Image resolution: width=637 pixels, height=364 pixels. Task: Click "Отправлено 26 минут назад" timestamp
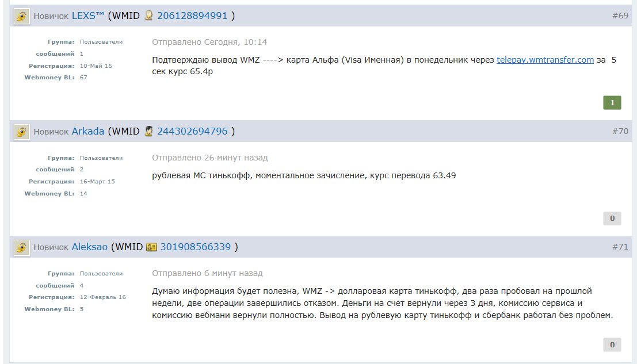pyautogui.click(x=210, y=158)
